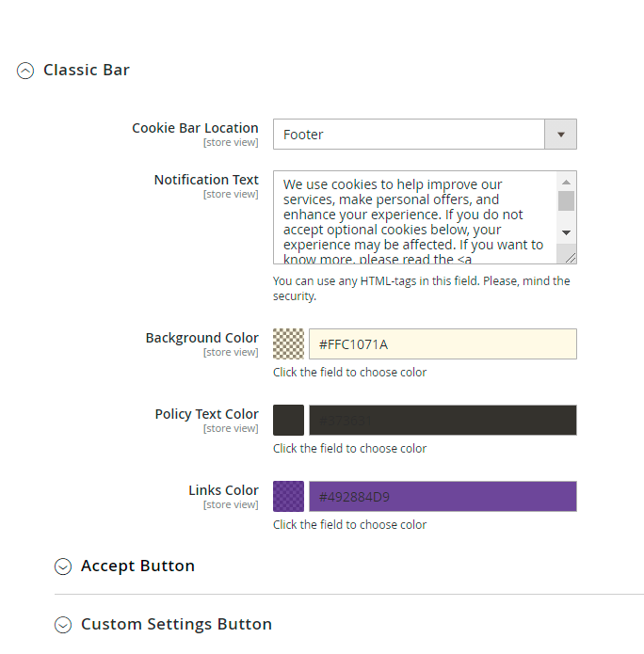Open the Accept Button section heading
This screenshot has width=644, height=654.
click(x=137, y=566)
